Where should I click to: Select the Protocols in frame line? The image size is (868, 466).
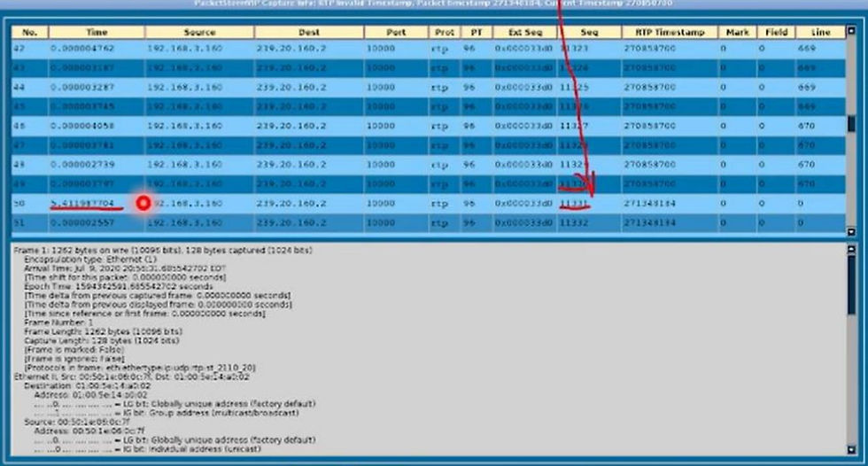tap(140, 368)
